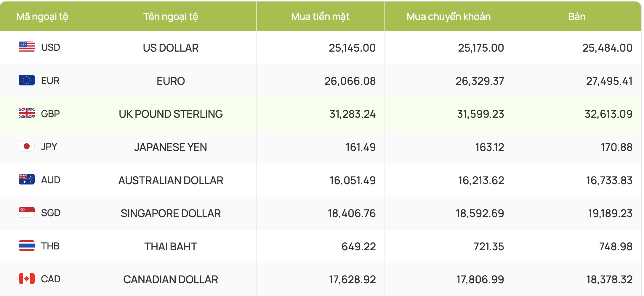The height and width of the screenshot is (296, 644).
Task: Click the THB currency code
Action: point(50,246)
